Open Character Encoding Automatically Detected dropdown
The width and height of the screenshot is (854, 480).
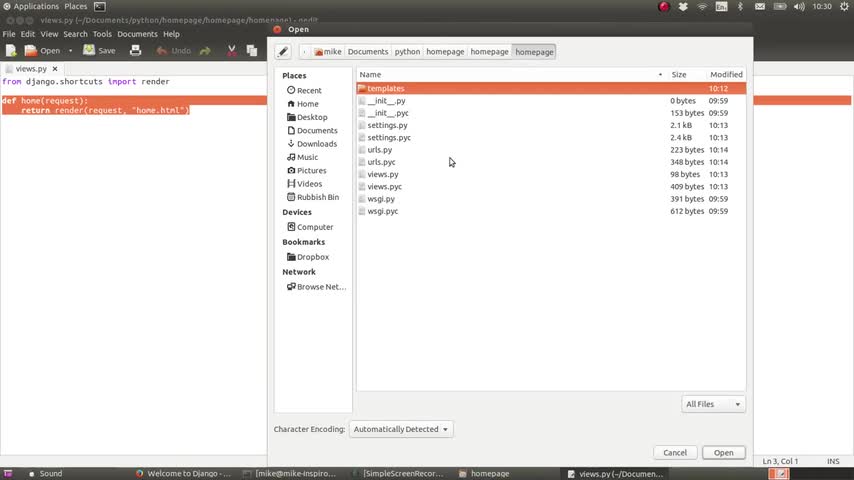coord(400,429)
